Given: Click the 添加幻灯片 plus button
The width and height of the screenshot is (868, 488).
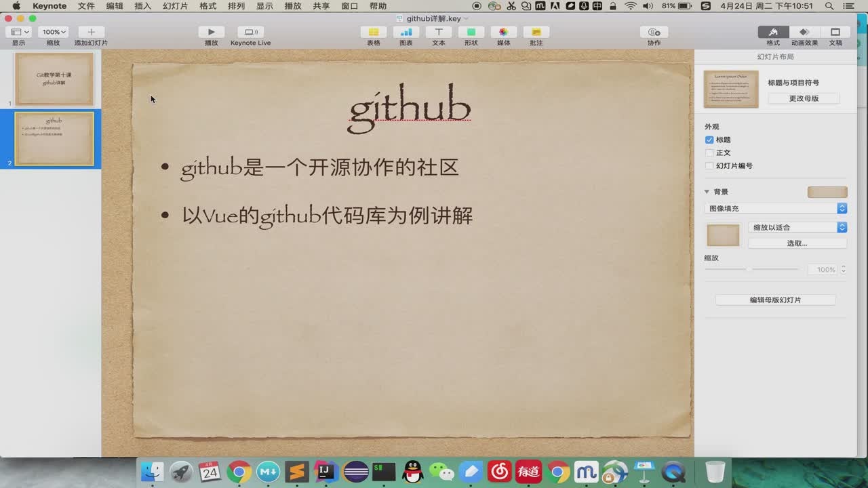Looking at the screenshot, I should coord(91,32).
